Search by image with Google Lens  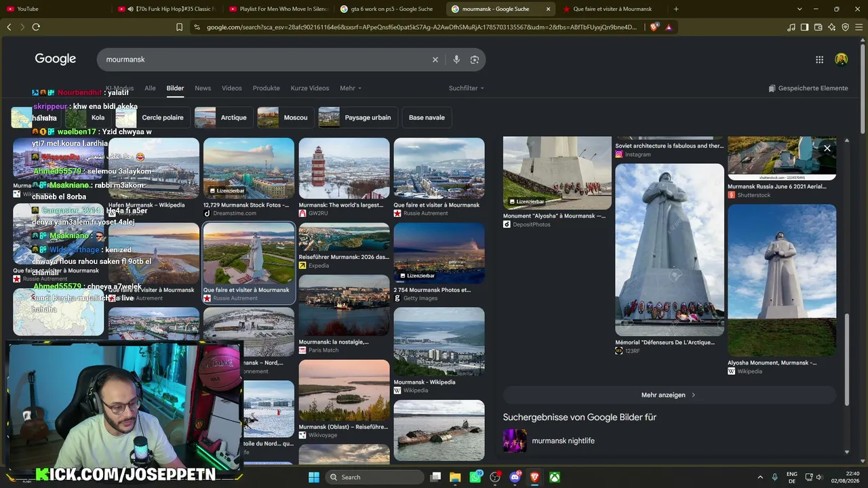click(475, 60)
